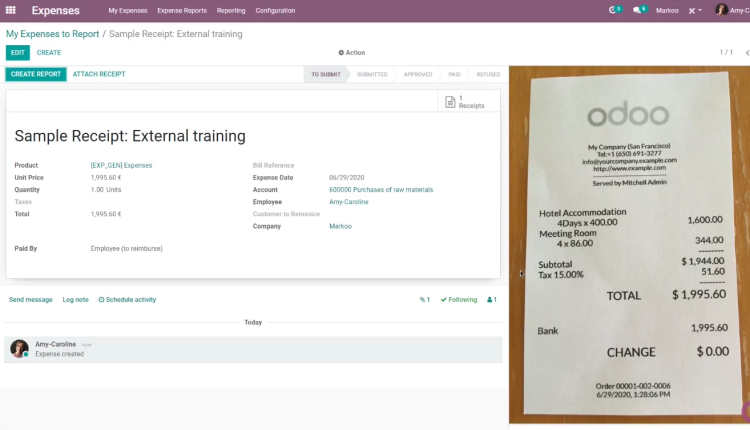This screenshot has width=750, height=430.
Task: Click the title Sample Receipt: External training
Action: coord(130,136)
